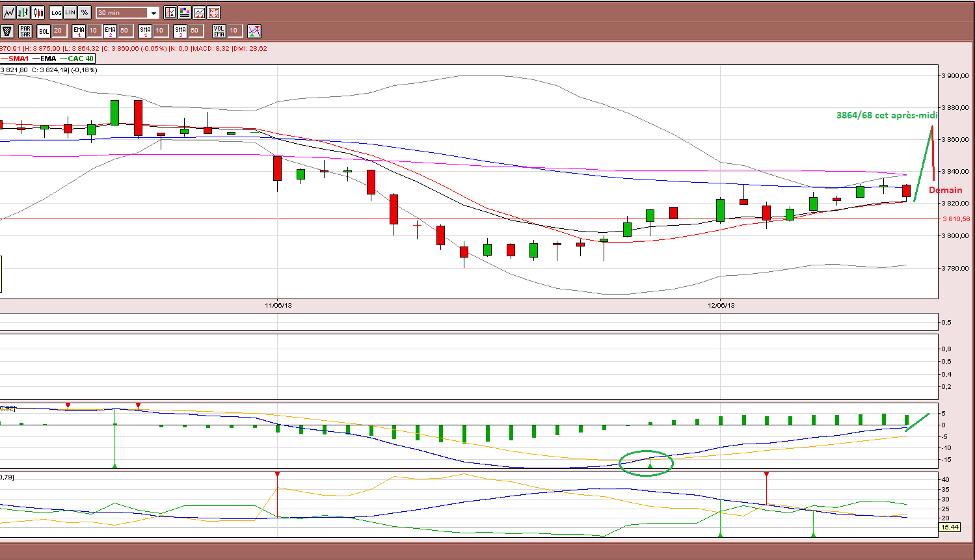Toggle the BOL Bollinger bands indicator

44,31
